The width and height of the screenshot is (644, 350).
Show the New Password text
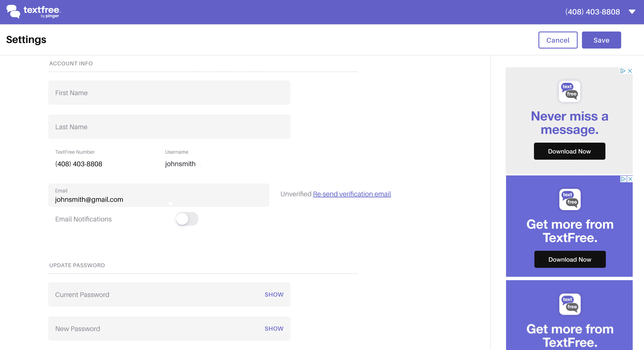point(274,329)
